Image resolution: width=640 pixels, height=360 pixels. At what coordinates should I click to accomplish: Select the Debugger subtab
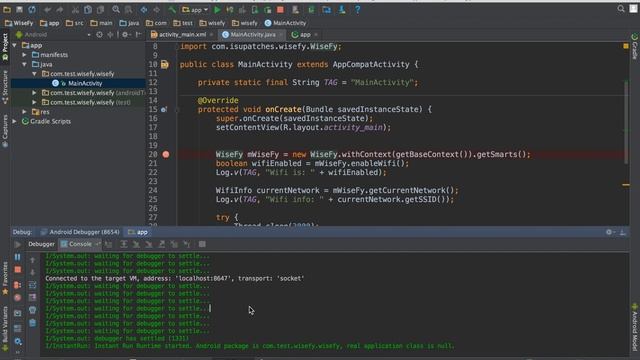(41, 244)
